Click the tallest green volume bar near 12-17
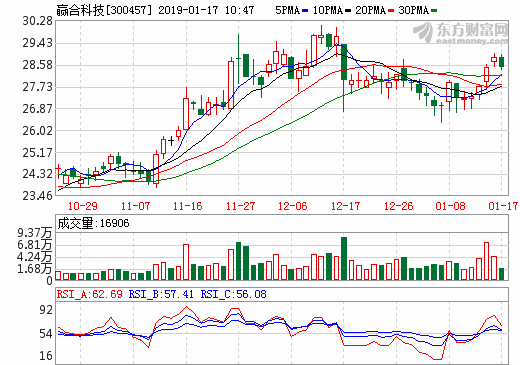 pyautogui.click(x=344, y=258)
